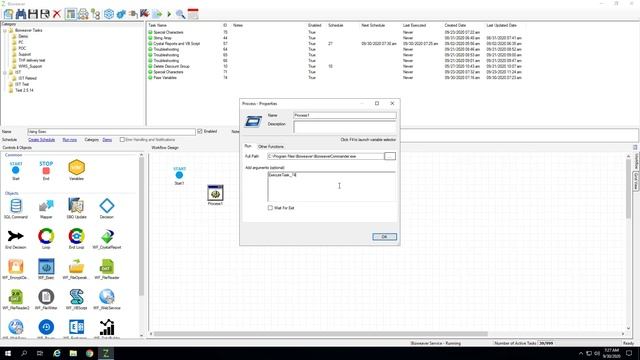
Task: Click the Add arguments text area
Action: click(x=331, y=186)
